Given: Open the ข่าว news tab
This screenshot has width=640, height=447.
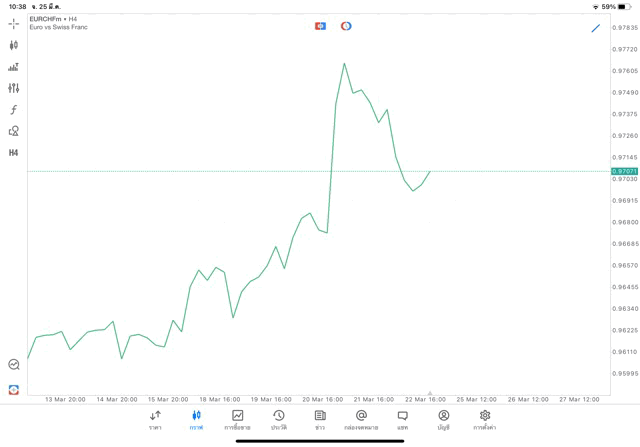Looking at the screenshot, I should click(x=320, y=419).
